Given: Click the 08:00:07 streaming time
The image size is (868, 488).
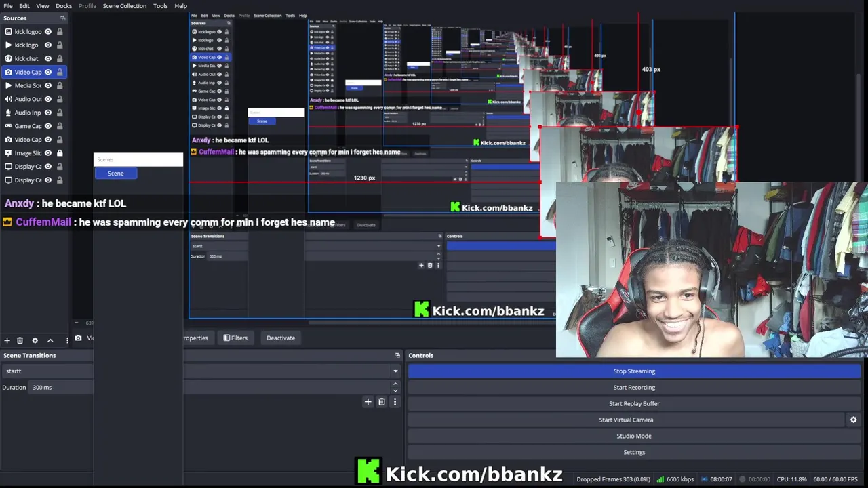Looking at the screenshot, I should point(721,479).
